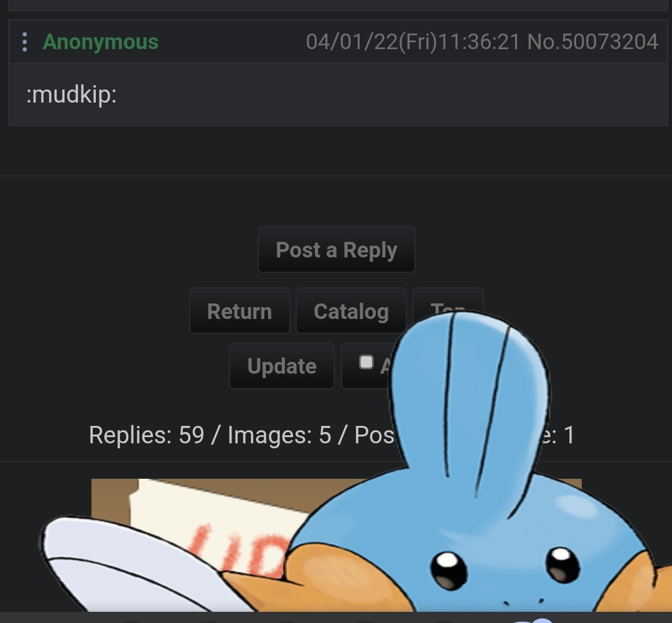
Task: Click the Anonymous poster name
Action: (101, 42)
